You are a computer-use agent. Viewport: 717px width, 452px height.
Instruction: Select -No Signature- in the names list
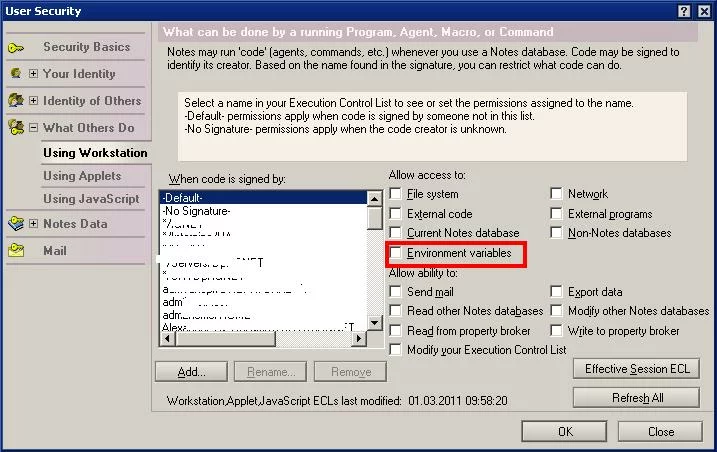pyautogui.click(x=196, y=211)
